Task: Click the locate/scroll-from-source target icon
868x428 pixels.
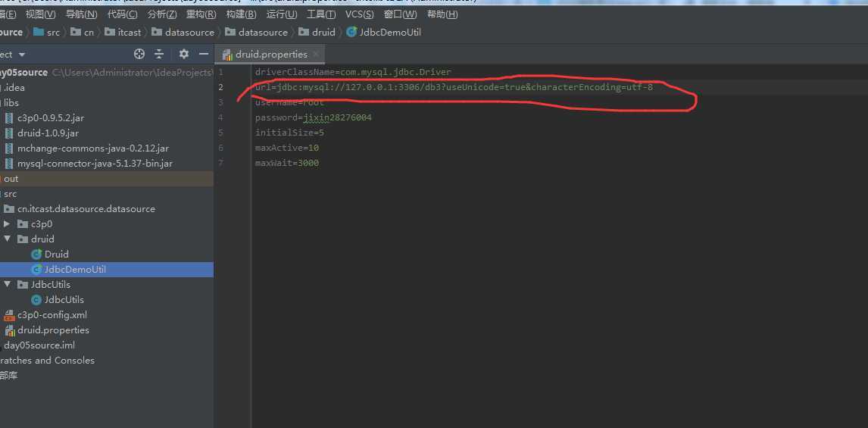Action: pyautogui.click(x=139, y=54)
